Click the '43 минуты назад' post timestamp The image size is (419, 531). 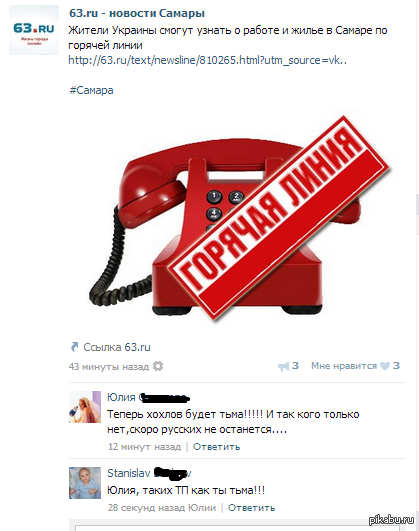(x=109, y=366)
